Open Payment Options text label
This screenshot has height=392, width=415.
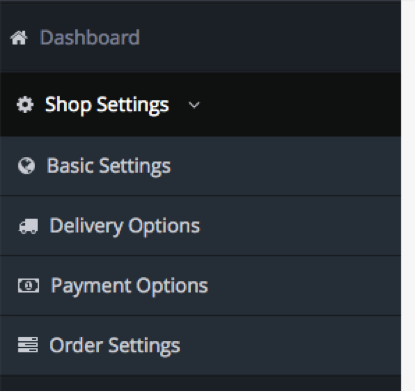tap(129, 286)
